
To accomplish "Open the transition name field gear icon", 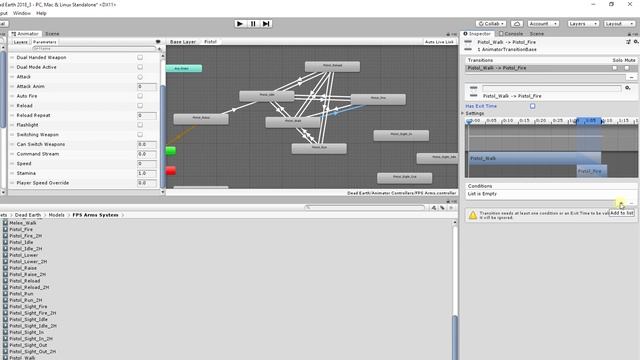I will point(628,88).
